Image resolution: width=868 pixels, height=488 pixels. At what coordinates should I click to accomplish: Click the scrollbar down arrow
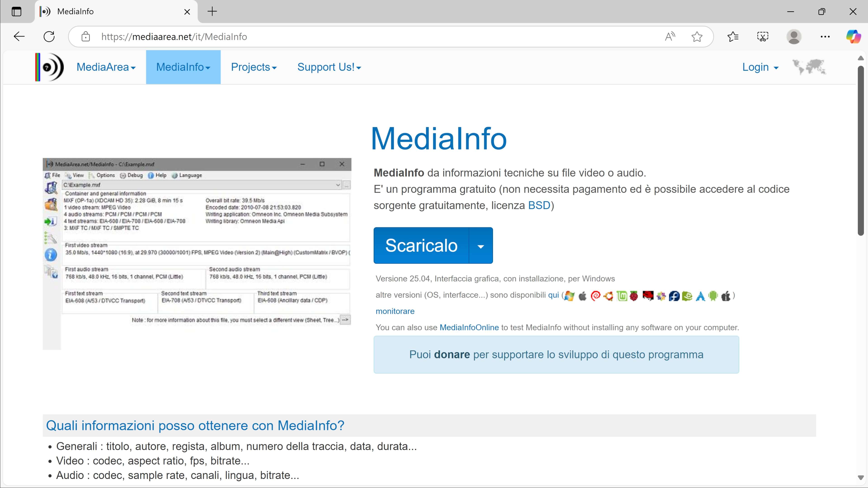pyautogui.click(x=861, y=478)
